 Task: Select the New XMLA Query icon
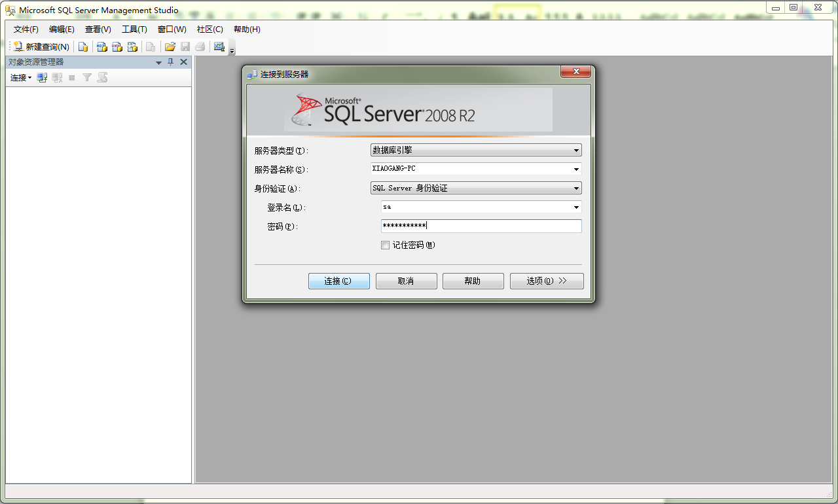coord(133,46)
